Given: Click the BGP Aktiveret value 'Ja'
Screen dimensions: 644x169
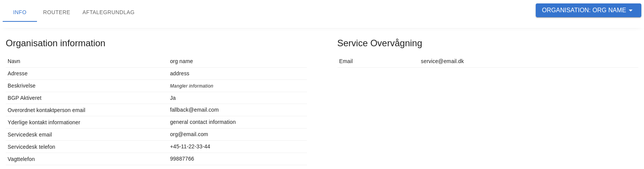Looking at the screenshot, I should [x=173, y=98].
